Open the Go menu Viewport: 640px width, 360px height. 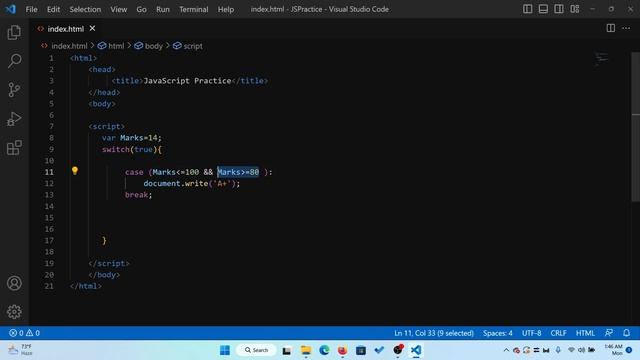[x=141, y=9]
